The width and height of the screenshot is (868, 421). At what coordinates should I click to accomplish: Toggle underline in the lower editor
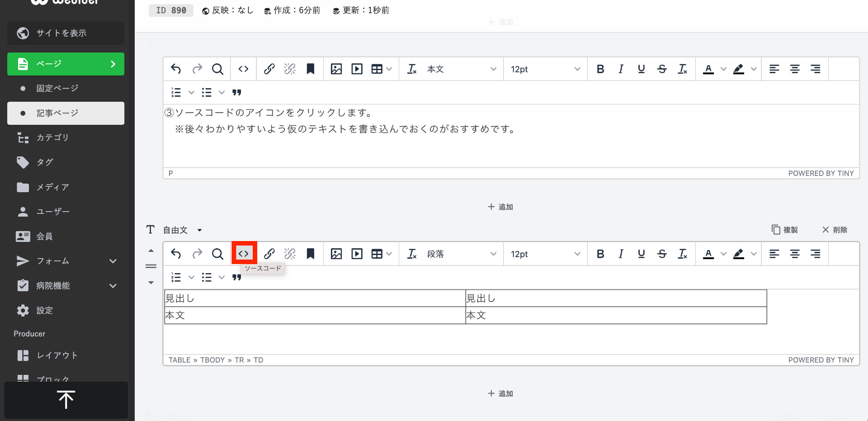coord(641,254)
